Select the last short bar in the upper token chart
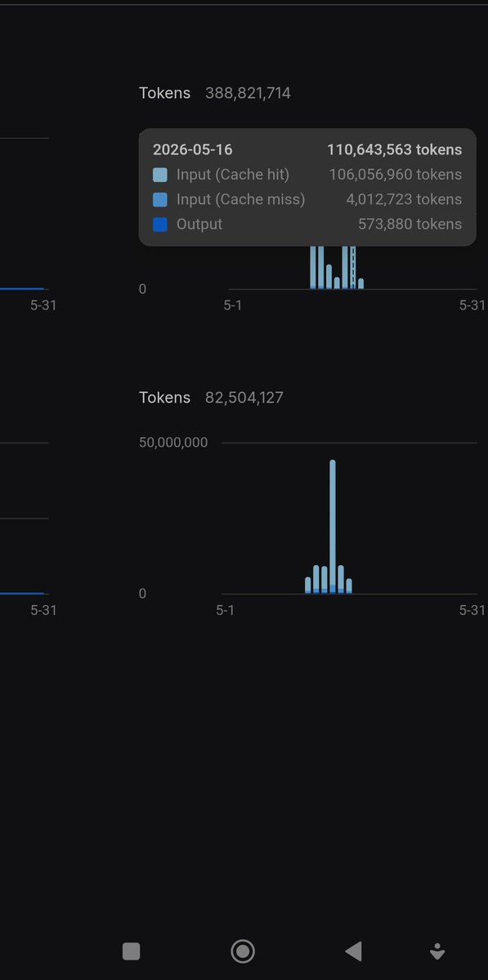Viewport: 488px width, 980px height. point(360,283)
